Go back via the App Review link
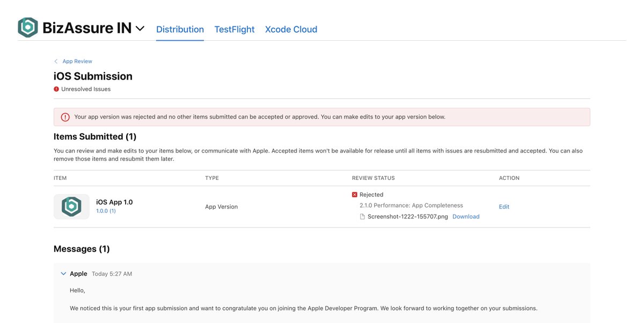644x323 pixels. click(x=77, y=61)
